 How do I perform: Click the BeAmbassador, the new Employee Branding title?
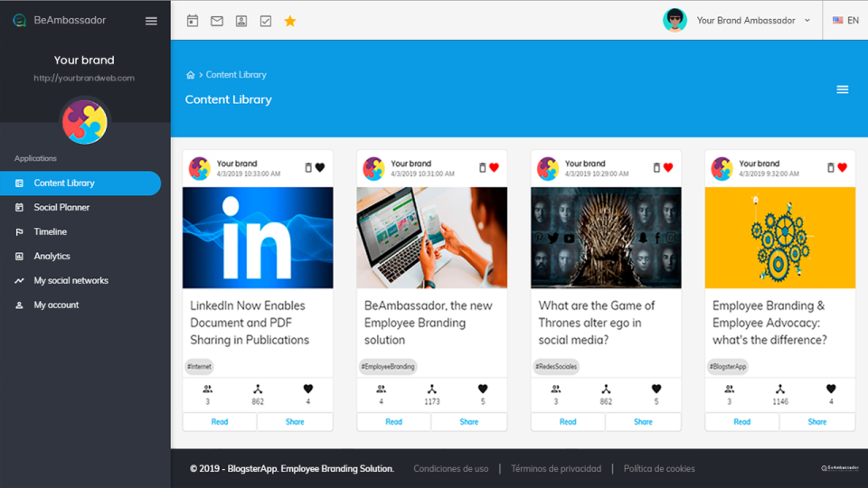point(428,323)
